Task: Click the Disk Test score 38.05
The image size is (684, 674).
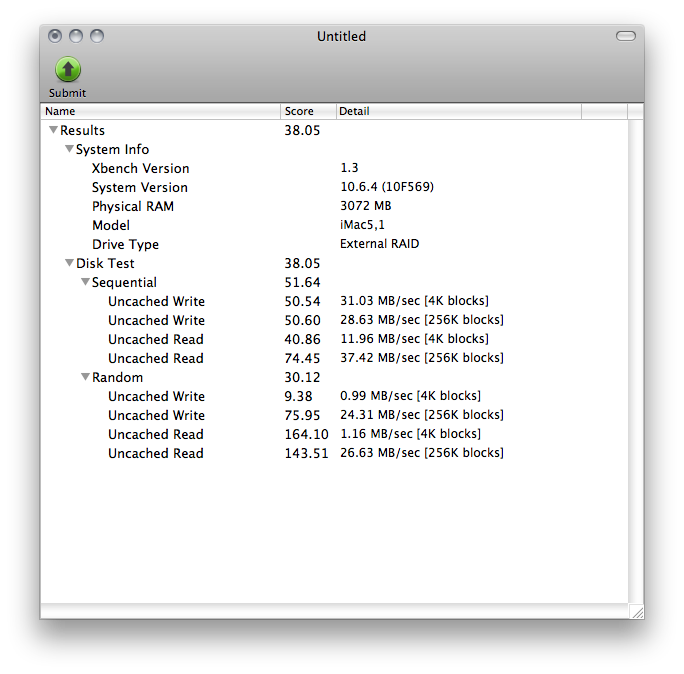Action: 302,263
